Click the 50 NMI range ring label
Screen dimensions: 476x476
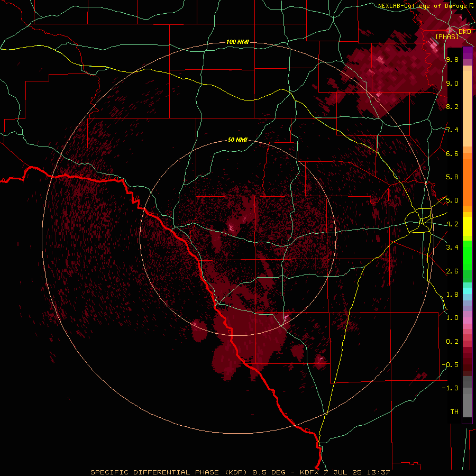pos(237,140)
